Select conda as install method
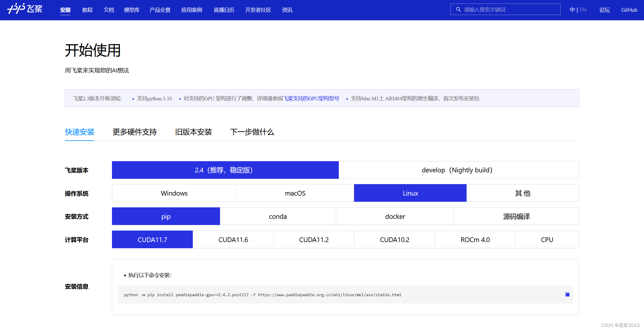Screen dimensions: 644x330 278,216
